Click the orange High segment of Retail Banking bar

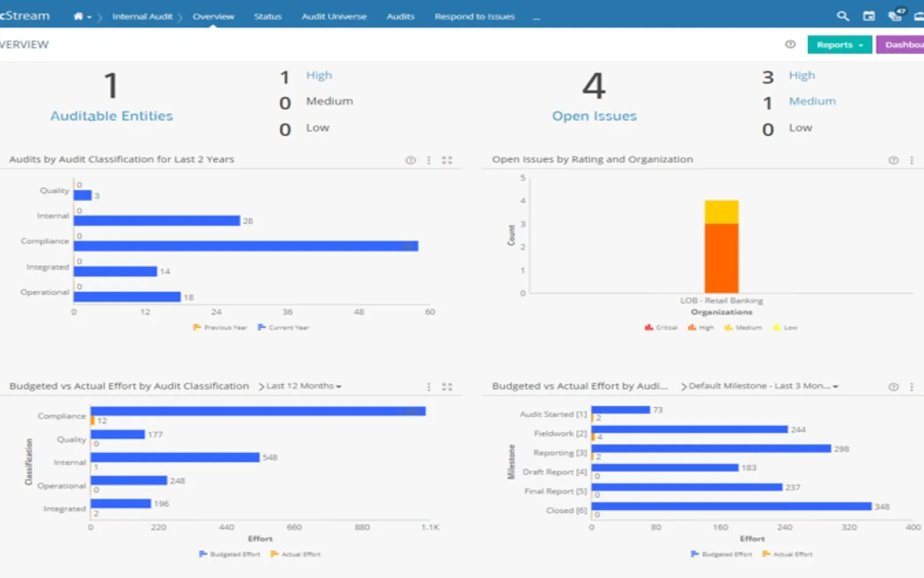pos(721,258)
